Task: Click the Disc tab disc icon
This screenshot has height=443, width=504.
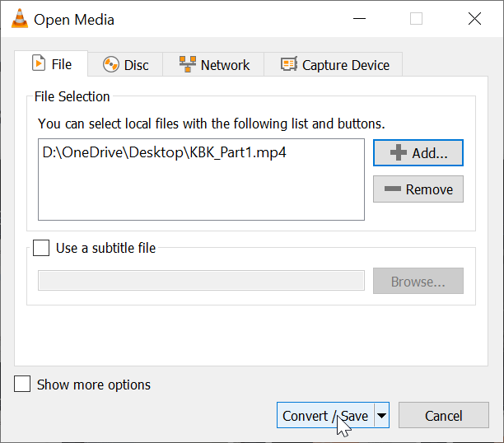Action: (x=111, y=64)
